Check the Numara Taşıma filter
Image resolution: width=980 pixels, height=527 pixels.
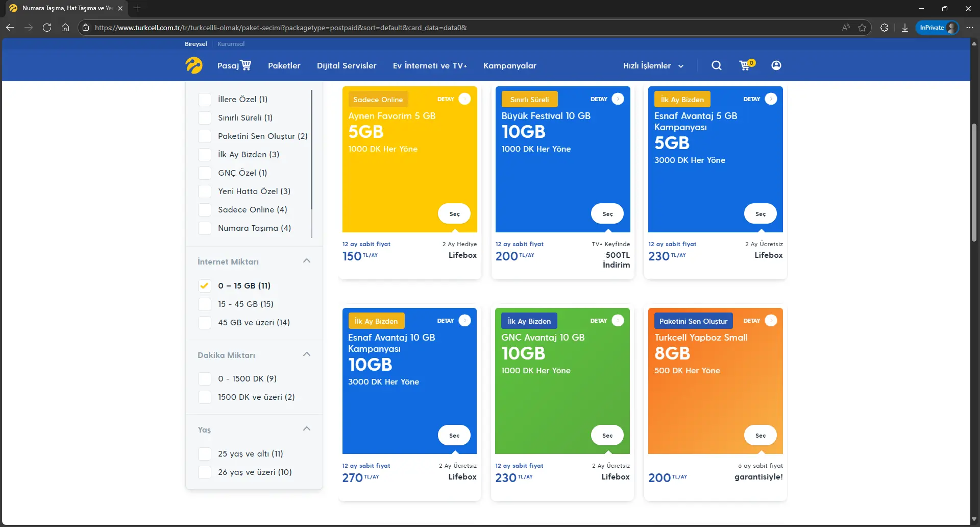tap(205, 228)
